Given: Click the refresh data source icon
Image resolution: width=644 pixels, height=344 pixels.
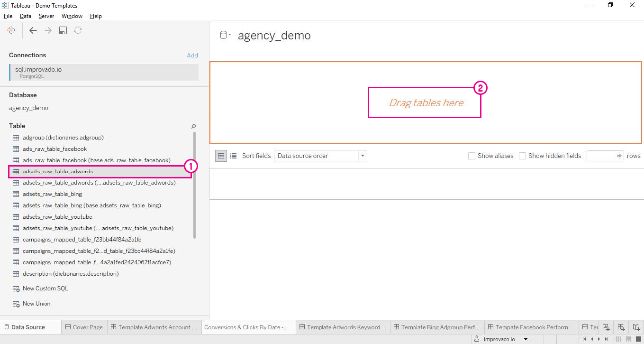Looking at the screenshot, I should click(x=78, y=30).
